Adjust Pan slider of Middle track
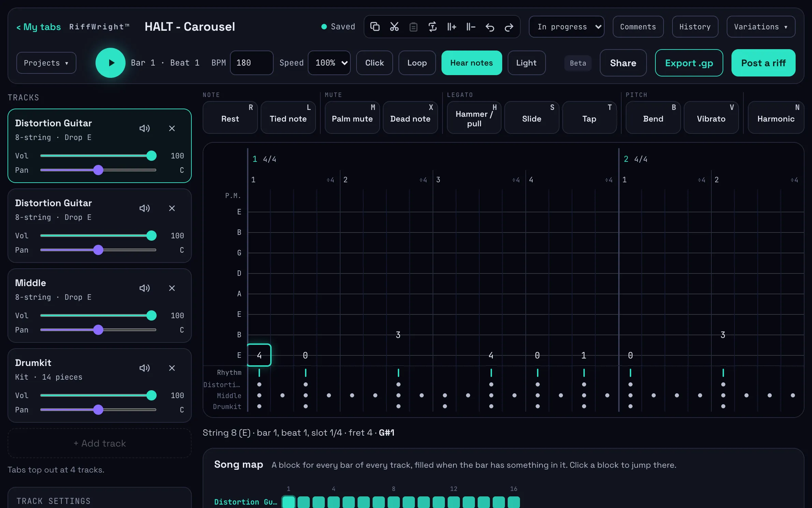This screenshot has width=812, height=508. coord(98,330)
